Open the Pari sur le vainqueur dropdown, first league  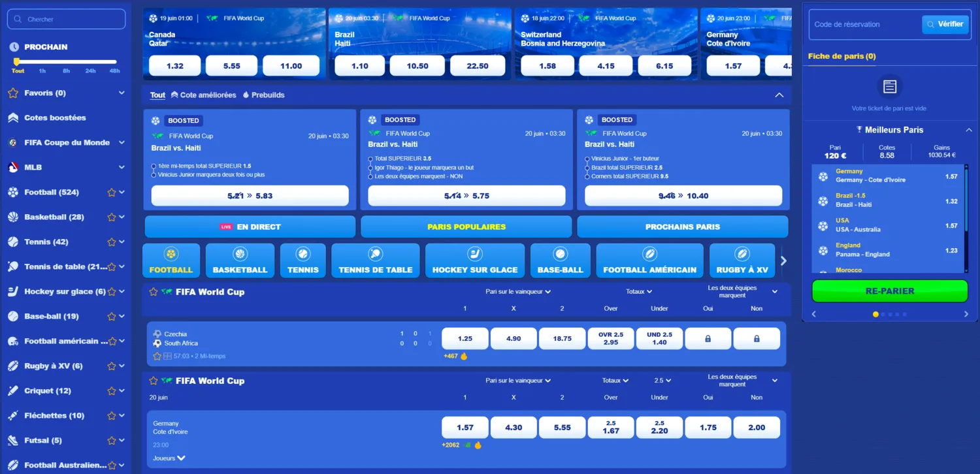click(x=518, y=292)
